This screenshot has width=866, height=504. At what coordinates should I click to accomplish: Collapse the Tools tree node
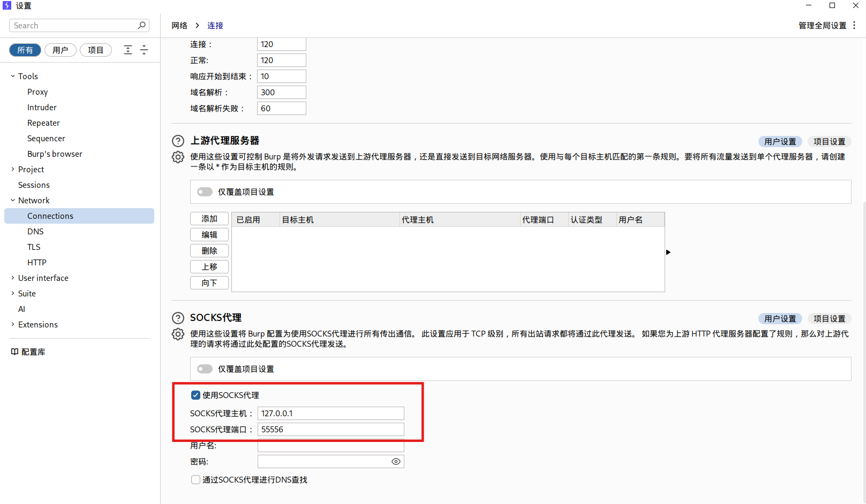13,76
